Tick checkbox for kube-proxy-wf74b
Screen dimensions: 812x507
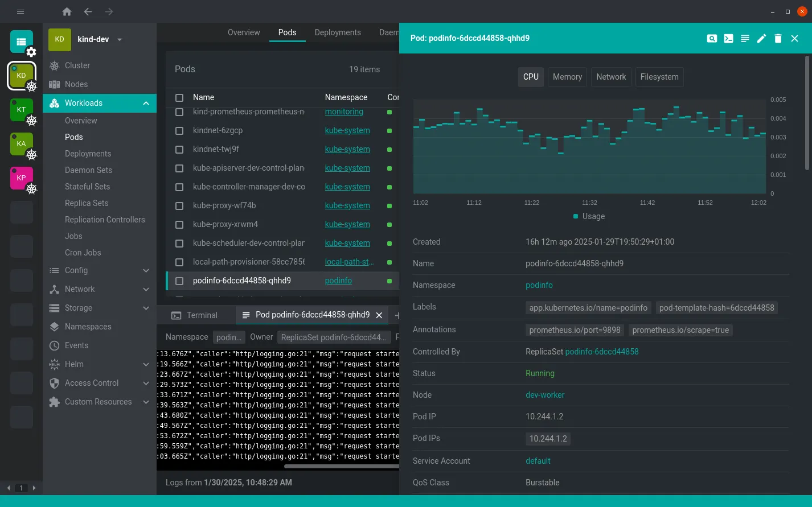179,206
